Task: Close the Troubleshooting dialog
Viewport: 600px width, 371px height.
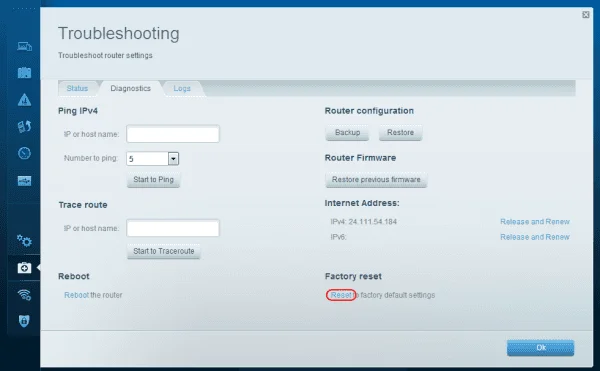Action: coord(585,15)
